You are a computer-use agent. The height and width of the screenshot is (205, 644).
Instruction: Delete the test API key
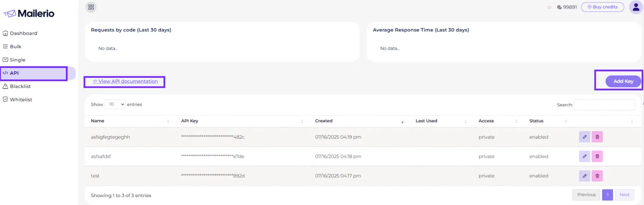click(x=597, y=176)
